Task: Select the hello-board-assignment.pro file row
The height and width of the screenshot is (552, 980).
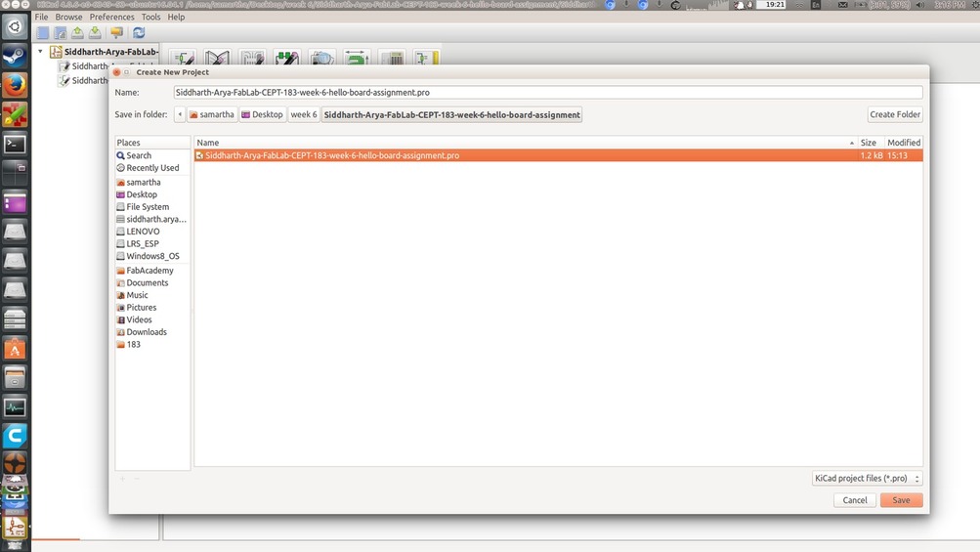Action: coord(558,155)
